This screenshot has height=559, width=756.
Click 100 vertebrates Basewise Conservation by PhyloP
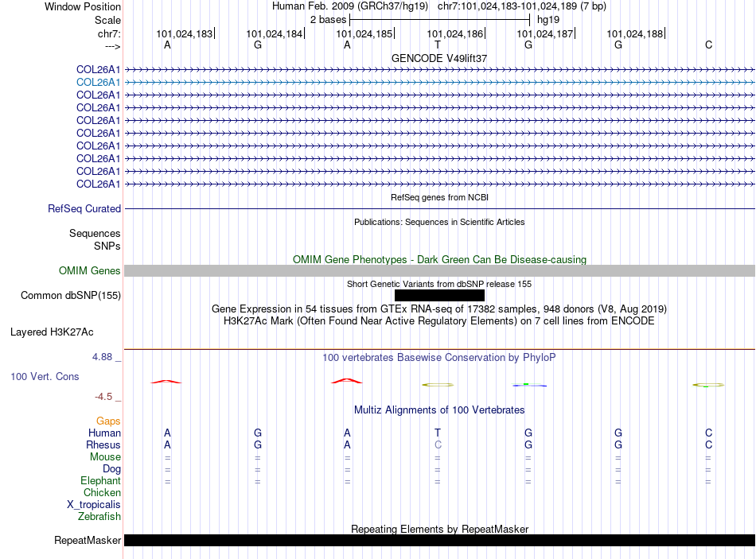[439, 358]
